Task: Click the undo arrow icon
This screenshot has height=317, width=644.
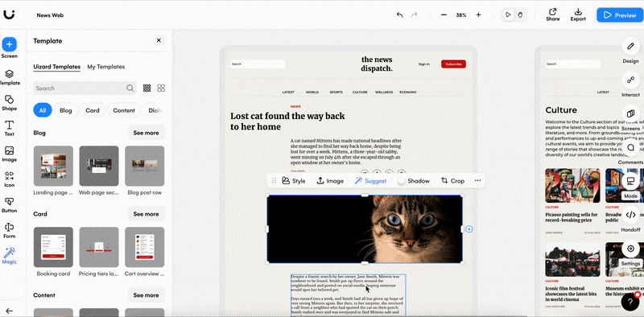Action: tap(399, 14)
